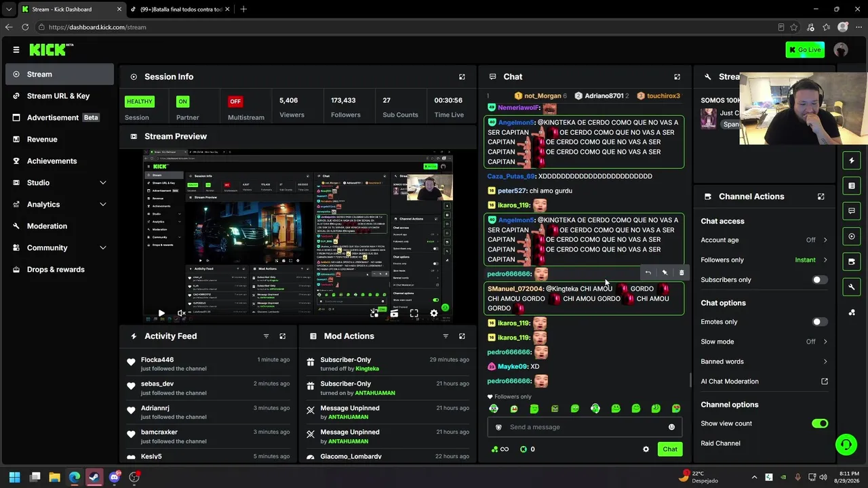868x488 pixels.
Task: Click the infinity channel points icon
Action: pyautogui.click(x=500, y=449)
